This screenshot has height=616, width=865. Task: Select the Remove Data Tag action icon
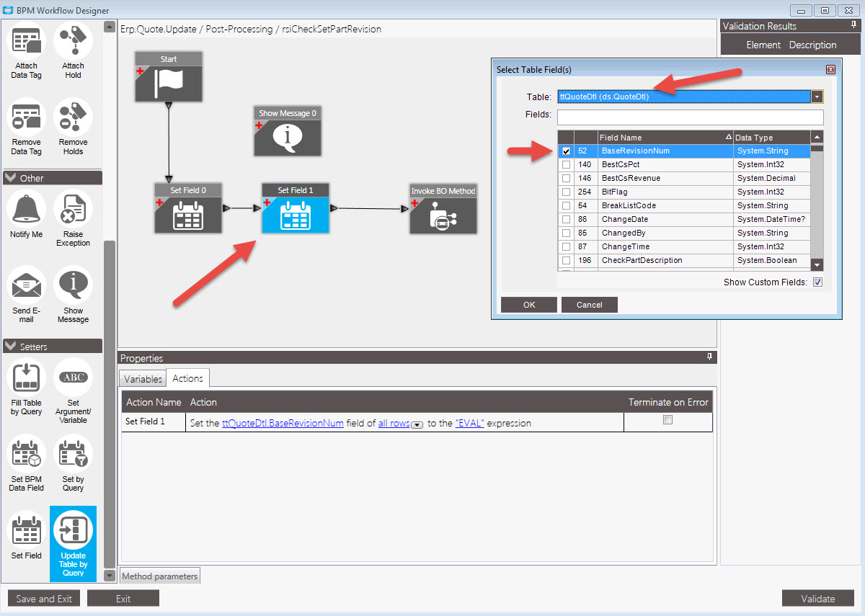27,117
